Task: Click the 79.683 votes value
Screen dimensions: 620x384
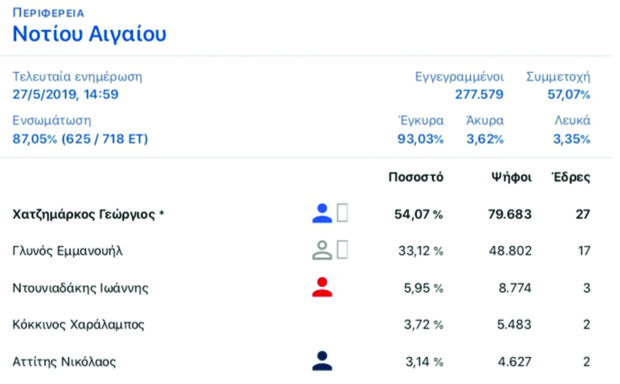Action: coord(510,214)
